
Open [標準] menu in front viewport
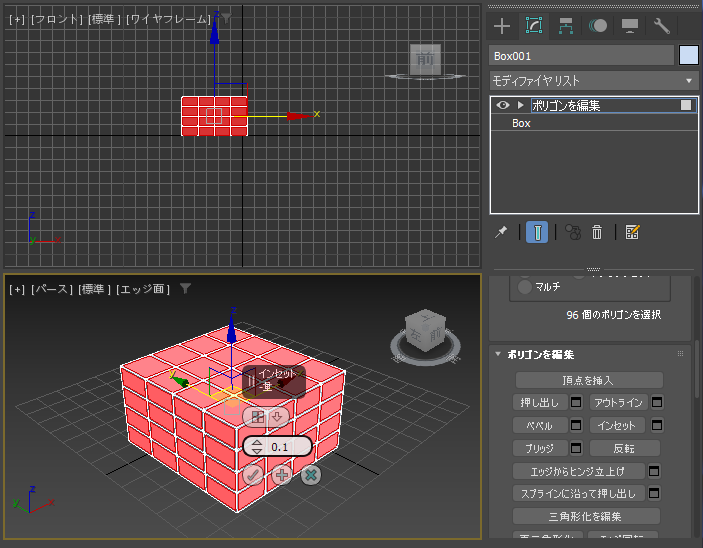click(104, 19)
